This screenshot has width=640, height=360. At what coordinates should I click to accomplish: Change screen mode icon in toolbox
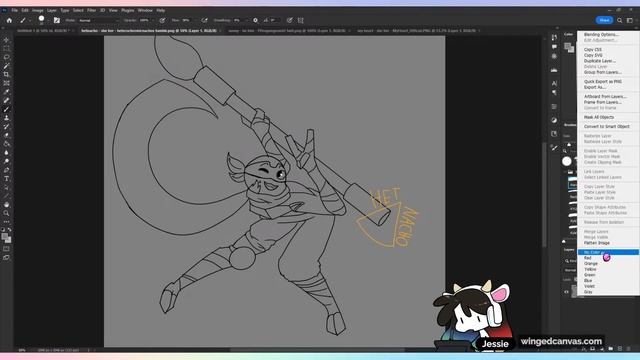(6, 258)
